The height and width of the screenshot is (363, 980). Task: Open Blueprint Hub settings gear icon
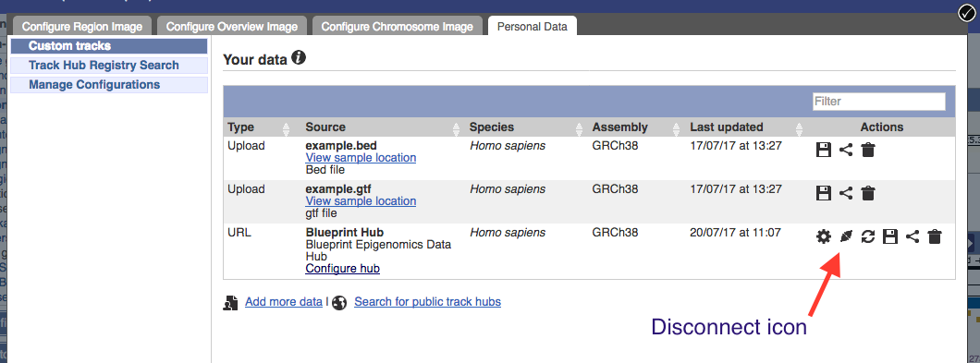pyautogui.click(x=824, y=236)
